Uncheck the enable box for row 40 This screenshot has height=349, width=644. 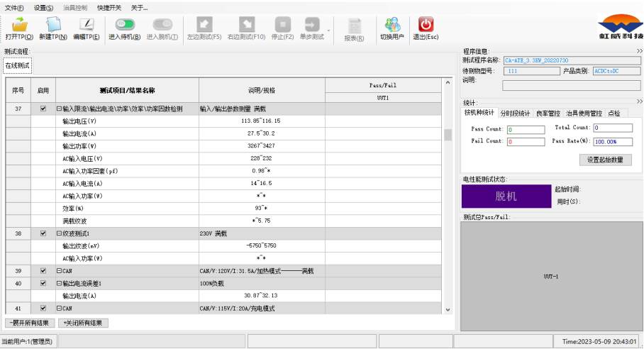click(43, 283)
